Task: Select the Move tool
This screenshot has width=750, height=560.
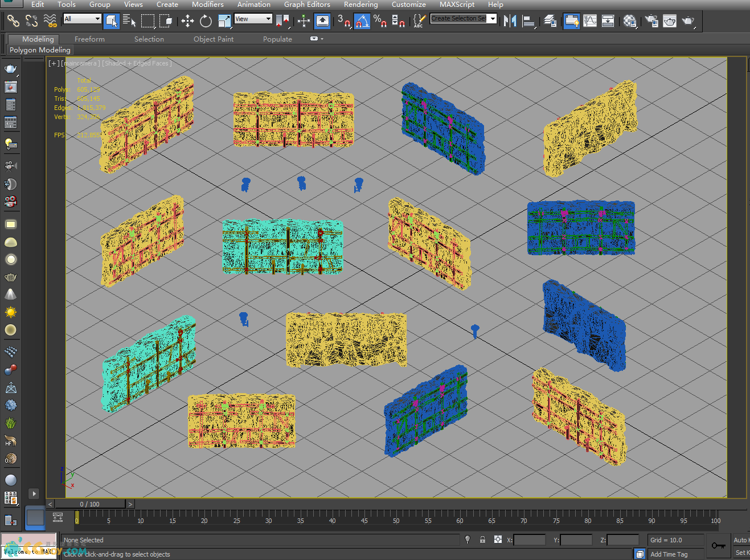Action: (187, 21)
